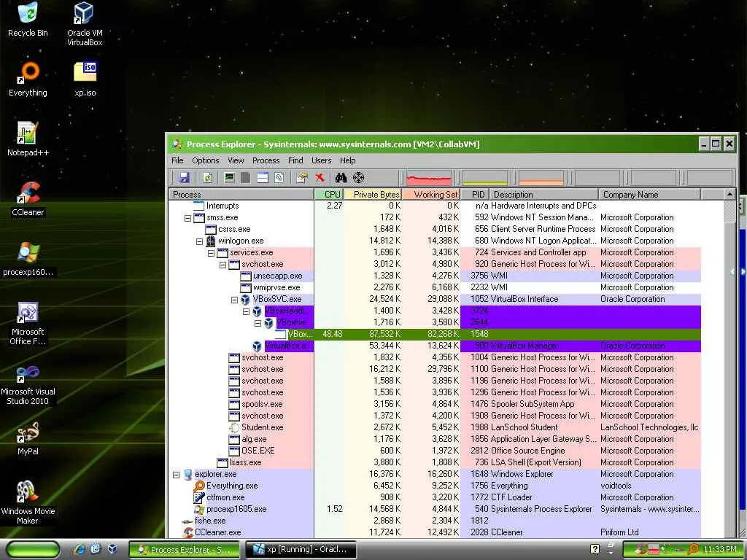747x560 pixels.
Task: Click the CCleaner desktop shortcut
Action: 28,199
